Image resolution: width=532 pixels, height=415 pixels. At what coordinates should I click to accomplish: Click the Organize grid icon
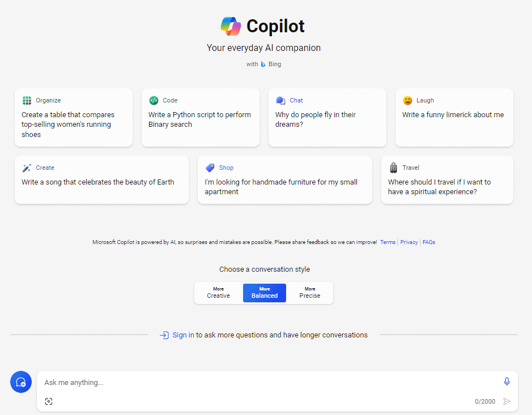27,101
